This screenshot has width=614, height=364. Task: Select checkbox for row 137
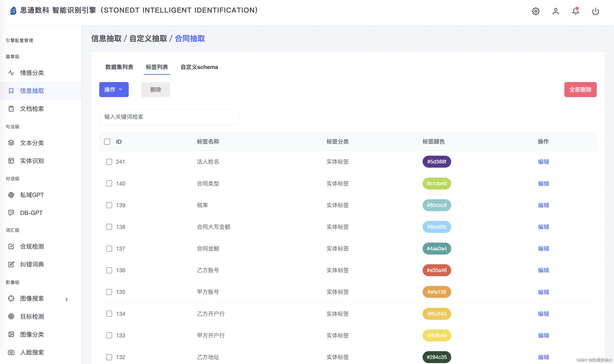(109, 249)
